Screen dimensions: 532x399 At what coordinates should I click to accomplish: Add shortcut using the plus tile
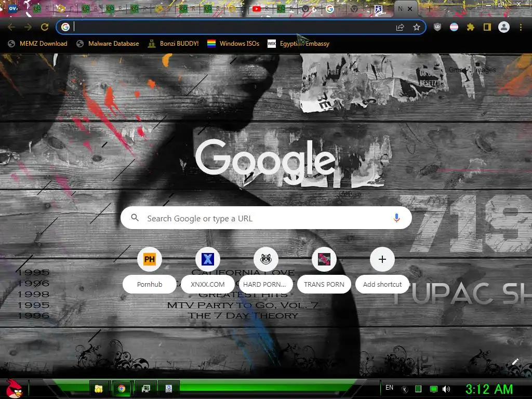382,270
